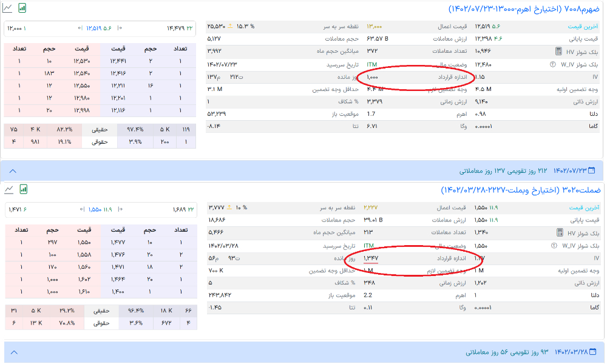607x364 pixels.
Task: Open ضهرم۷۰۰۸ (اختیارخ اهرم) title link
Action: (x=524, y=9)
